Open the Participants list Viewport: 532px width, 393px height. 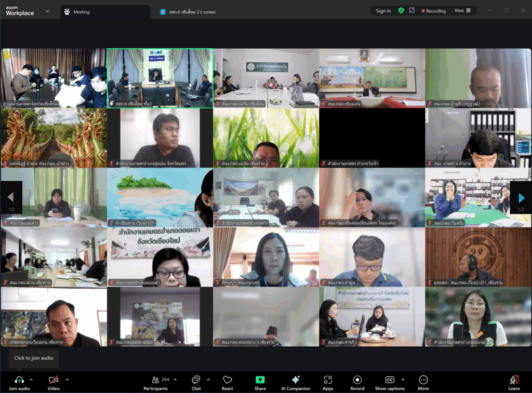[x=156, y=380]
